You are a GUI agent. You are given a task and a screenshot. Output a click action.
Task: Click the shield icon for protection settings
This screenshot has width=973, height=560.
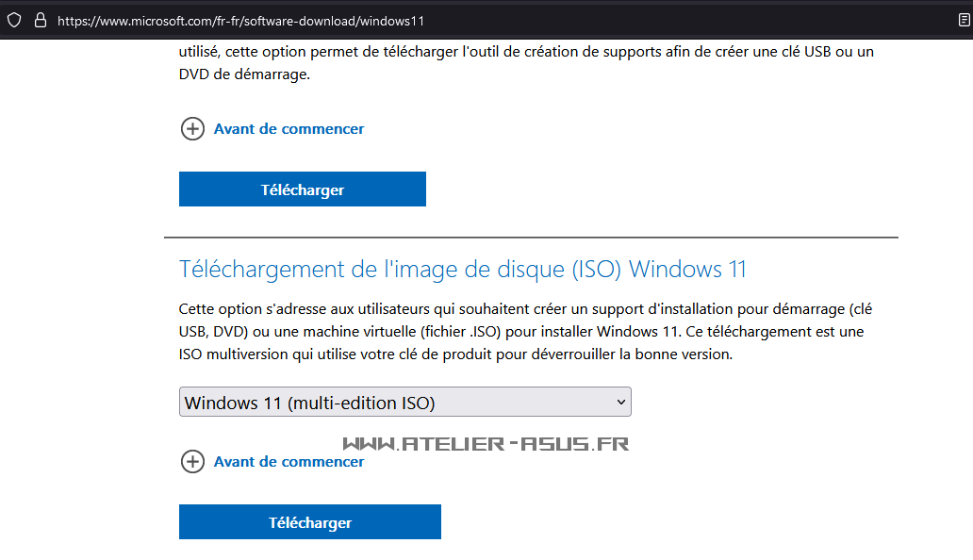click(13, 20)
